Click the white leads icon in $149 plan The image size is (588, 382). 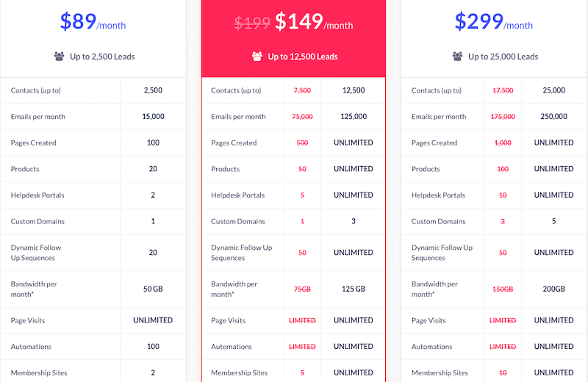pos(257,57)
